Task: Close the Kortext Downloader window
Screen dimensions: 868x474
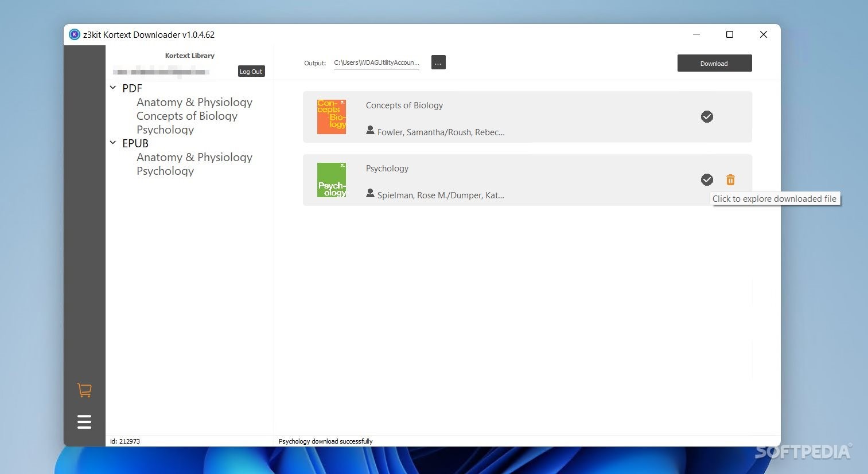Action: click(764, 34)
